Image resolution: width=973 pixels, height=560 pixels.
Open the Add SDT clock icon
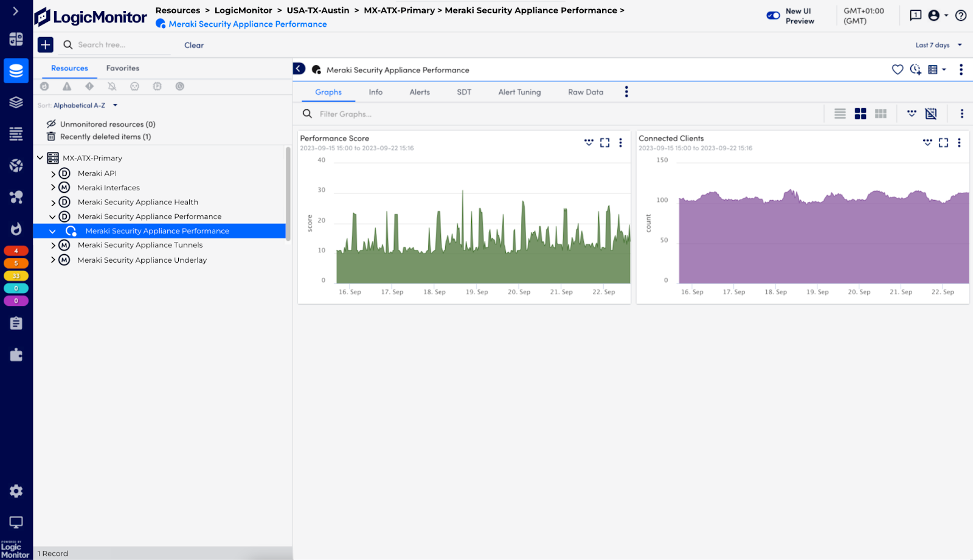[915, 69]
